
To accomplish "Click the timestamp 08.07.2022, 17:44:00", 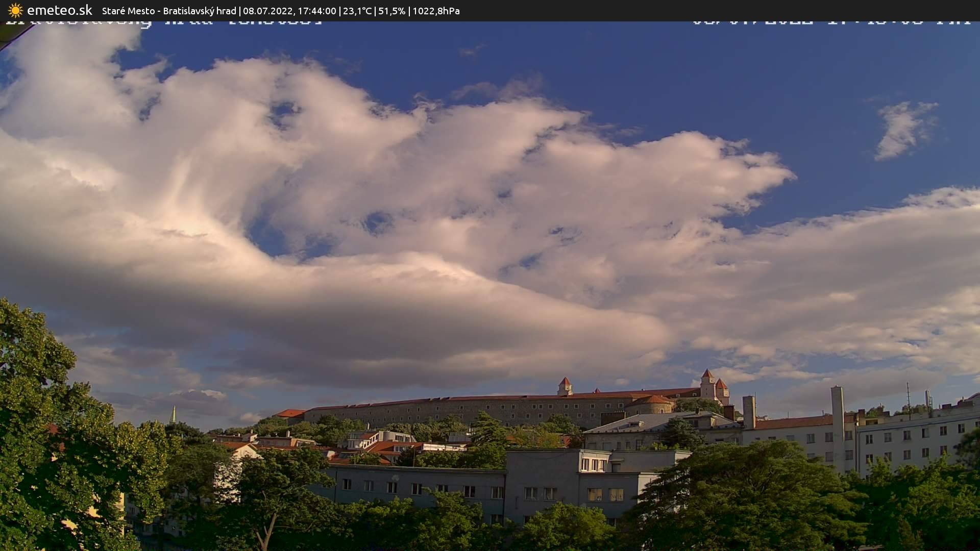I will pos(291,10).
